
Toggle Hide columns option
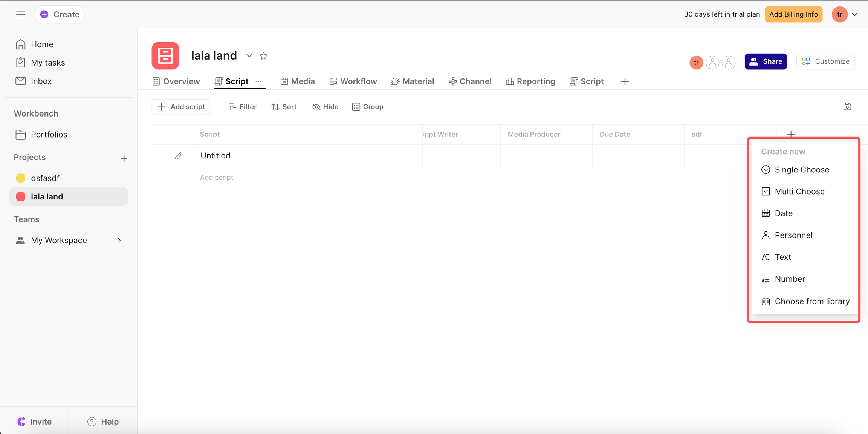pyautogui.click(x=325, y=107)
